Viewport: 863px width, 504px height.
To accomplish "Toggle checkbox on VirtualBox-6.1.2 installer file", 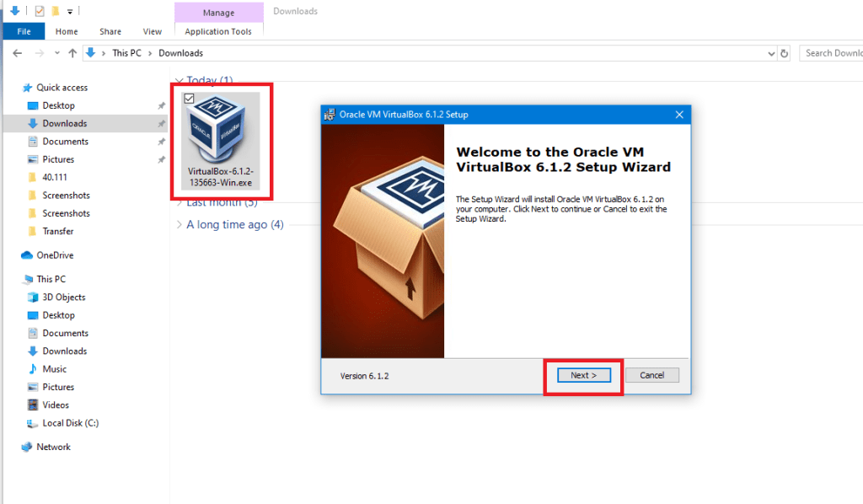I will 190,99.
